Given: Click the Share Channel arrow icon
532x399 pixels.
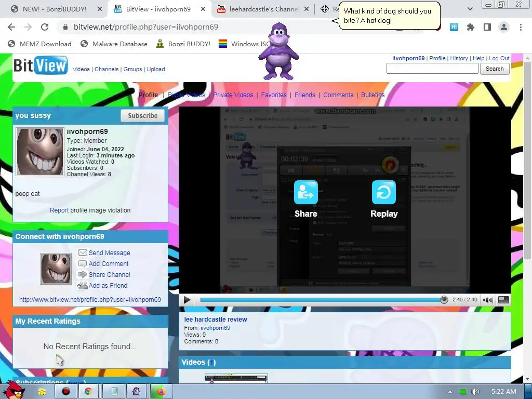Looking at the screenshot, I should pos(83,274).
